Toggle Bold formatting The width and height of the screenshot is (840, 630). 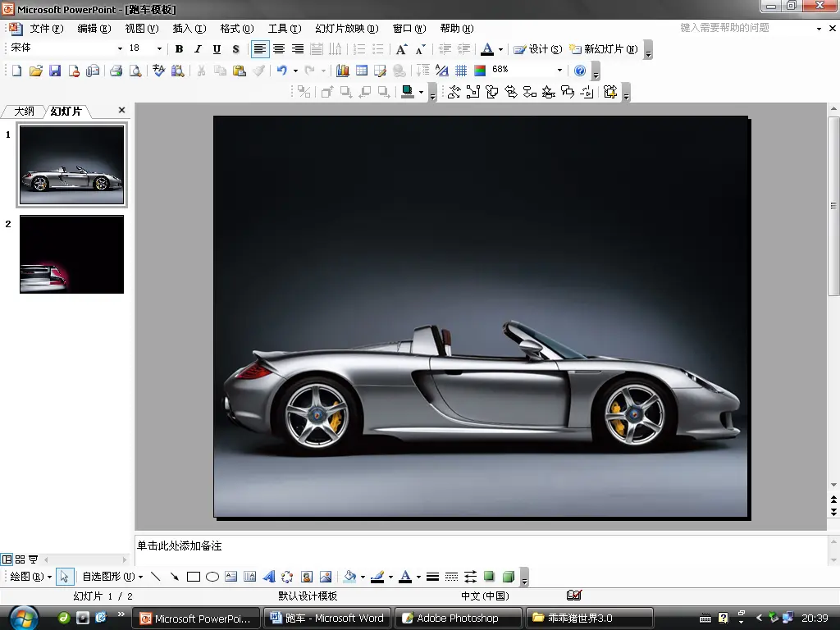(179, 49)
